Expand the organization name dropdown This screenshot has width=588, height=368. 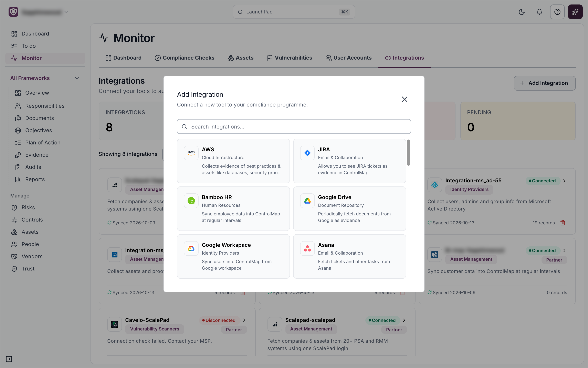coord(66,12)
